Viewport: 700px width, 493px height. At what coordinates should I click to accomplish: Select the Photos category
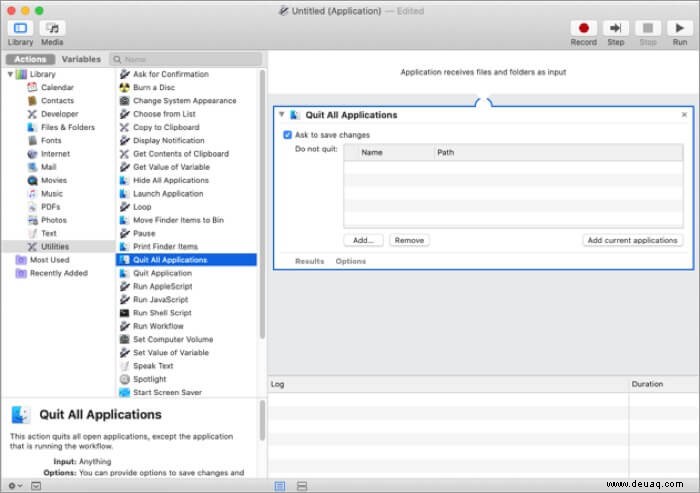tap(54, 220)
